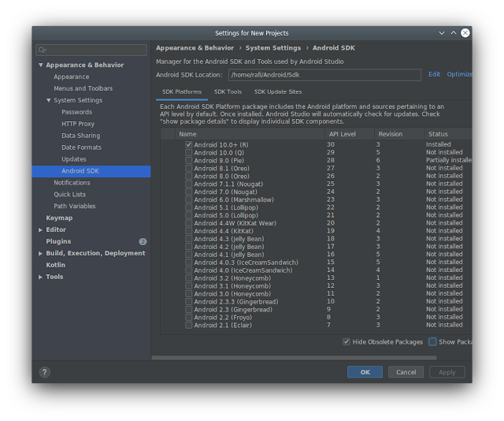This screenshot has height=421, width=504.
Task: Sort table by the API Level column header
Action: coord(350,134)
